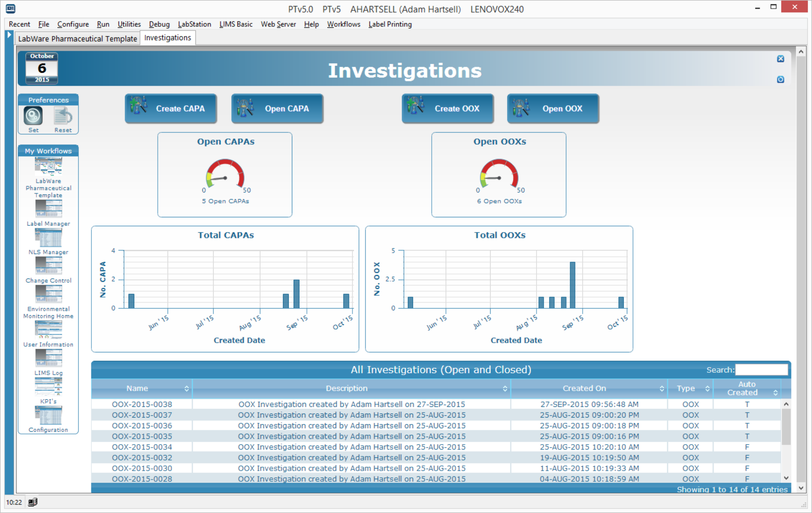Viewport: 812px width, 513px height.
Task: Click the refresh icon in Investigations header
Action: pyautogui.click(x=780, y=79)
